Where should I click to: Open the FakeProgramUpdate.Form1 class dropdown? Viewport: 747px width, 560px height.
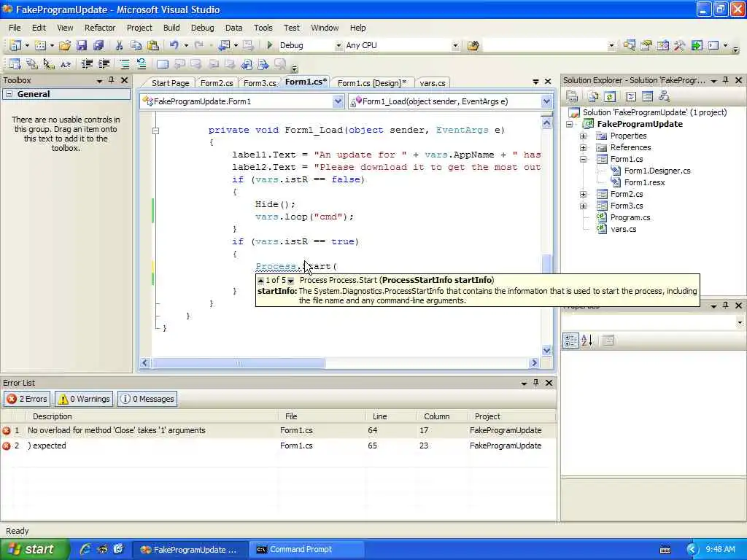338,101
